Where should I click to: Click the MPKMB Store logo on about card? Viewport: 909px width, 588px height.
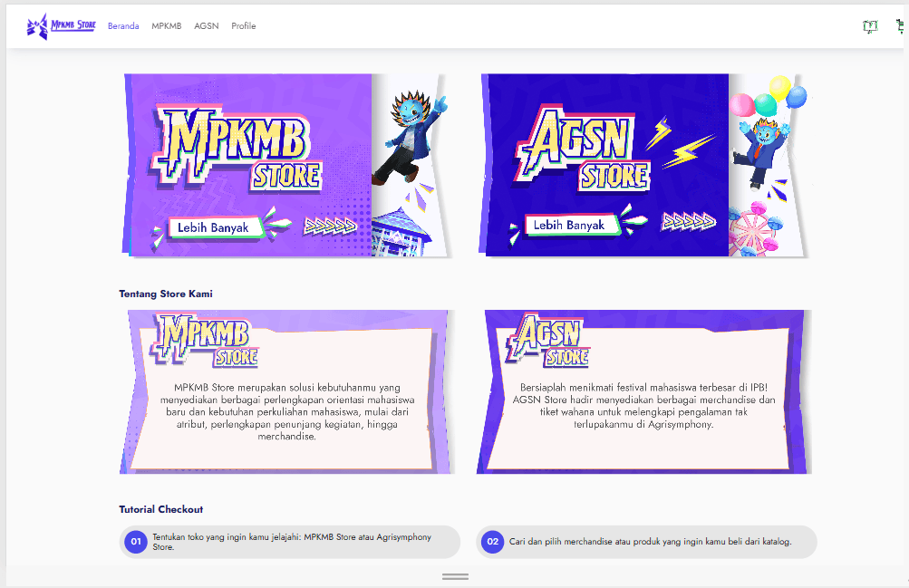[x=205, y=341]
